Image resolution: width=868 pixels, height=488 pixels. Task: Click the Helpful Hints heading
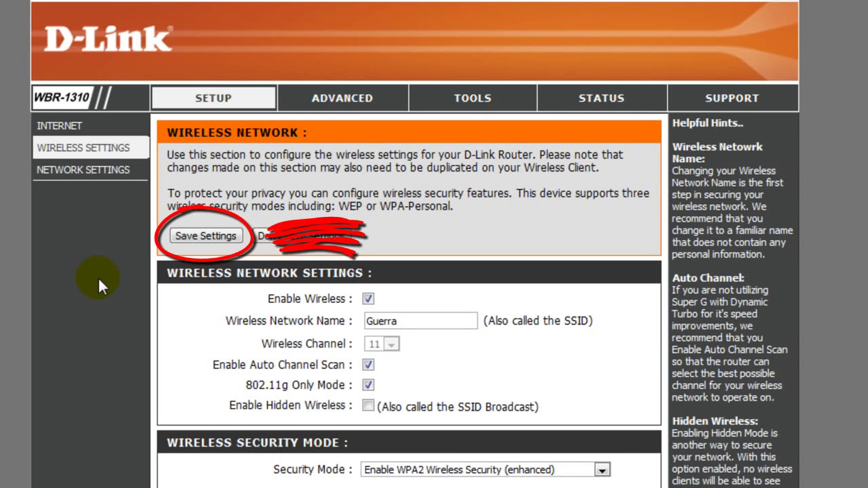[x=707, y=123]
